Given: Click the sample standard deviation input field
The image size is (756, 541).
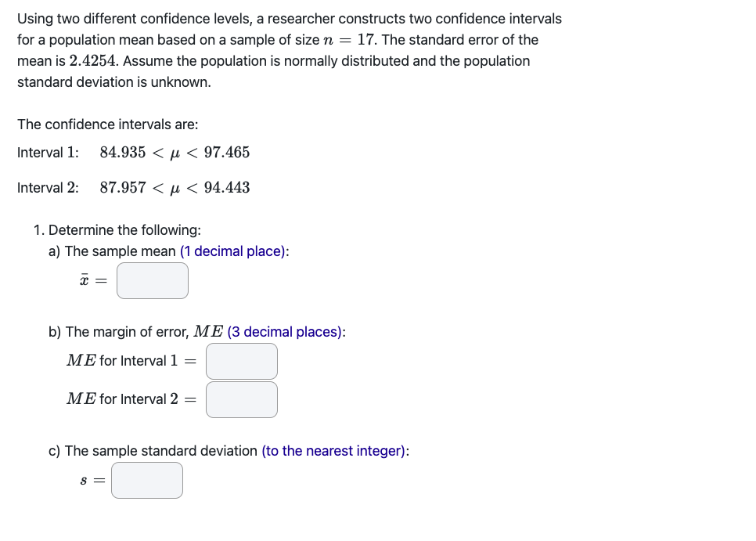Looking at the screenshot, I should (x=147, y=480).
